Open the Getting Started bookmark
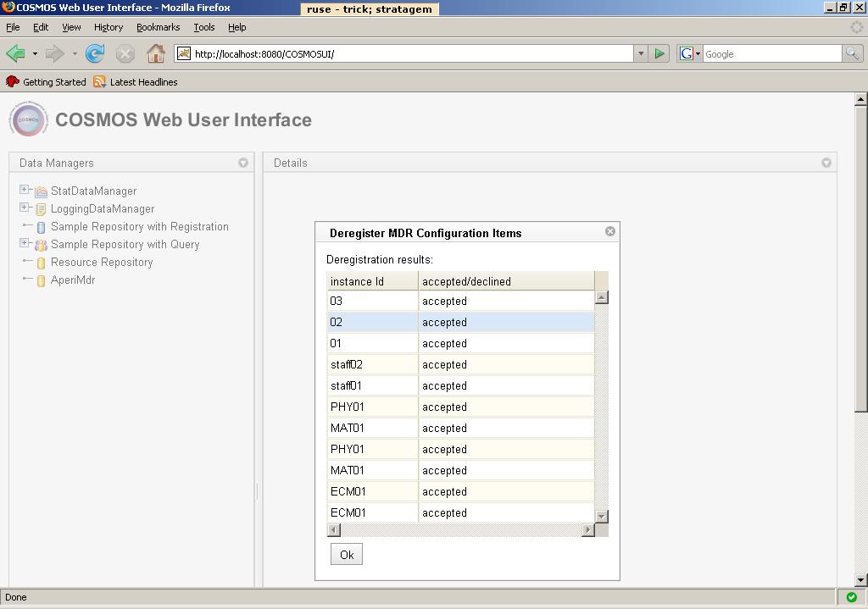Viewport: 868px width, 609px height. [x=46, y=82]
